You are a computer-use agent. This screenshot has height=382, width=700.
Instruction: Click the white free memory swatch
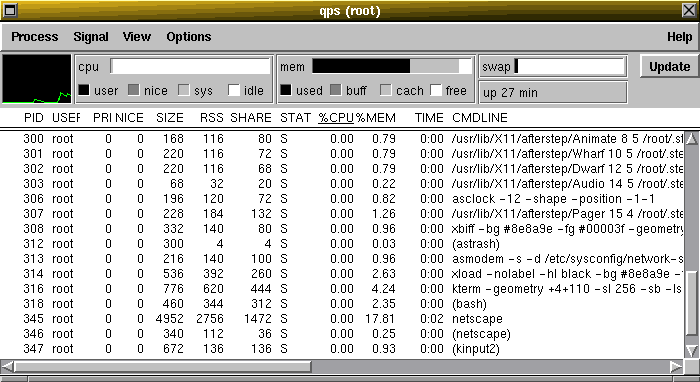(436, 90)
